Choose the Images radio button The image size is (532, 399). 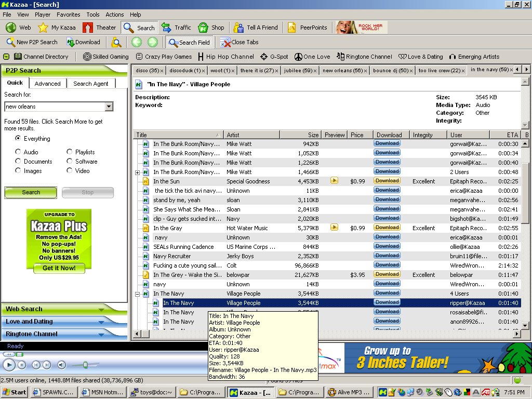[18, 171]
